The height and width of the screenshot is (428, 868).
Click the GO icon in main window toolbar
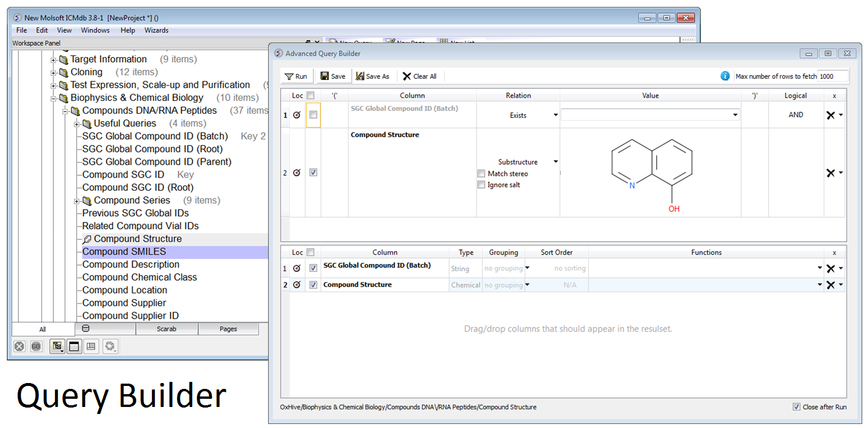[36, 346]
